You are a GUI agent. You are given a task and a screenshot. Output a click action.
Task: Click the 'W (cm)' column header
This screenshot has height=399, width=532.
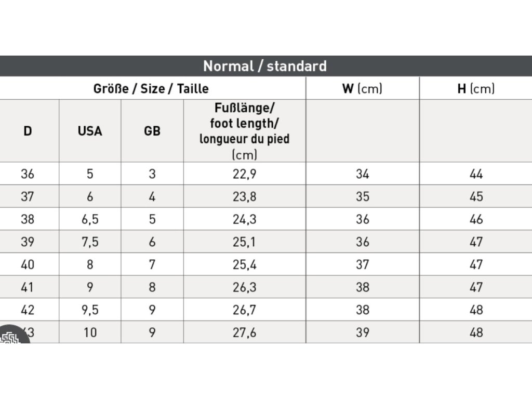point(362,88)
